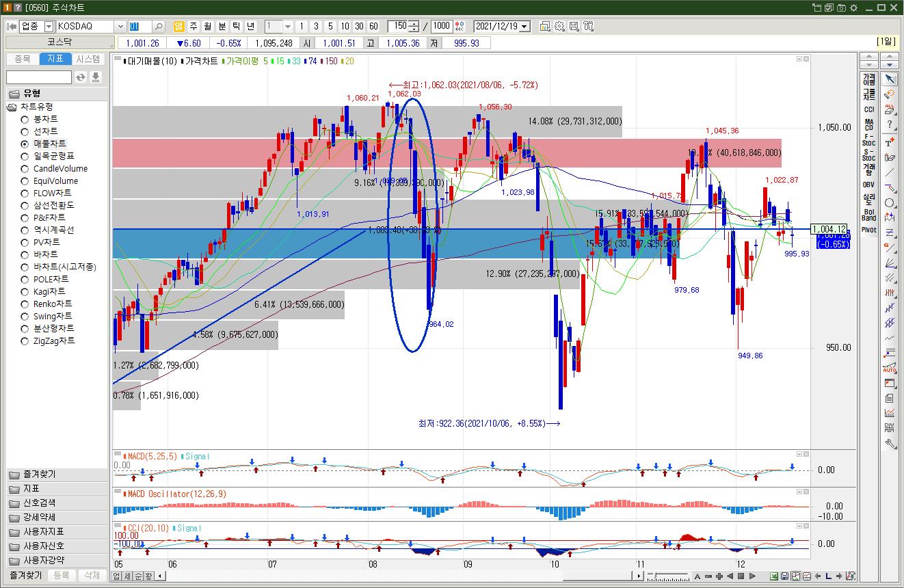Click the indicator search input field
This screenshot has width=904, height=588.
[x=39, y=77]
